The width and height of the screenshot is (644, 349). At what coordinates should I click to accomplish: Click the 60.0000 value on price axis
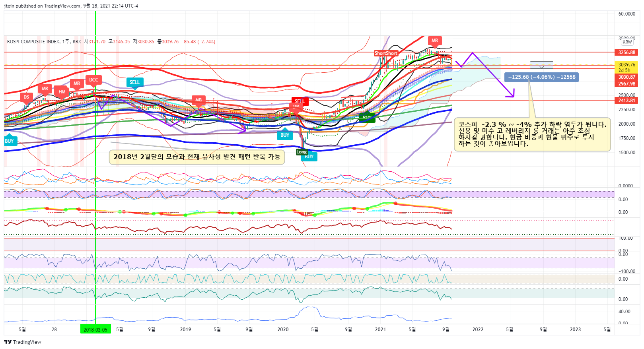[627, 14]
